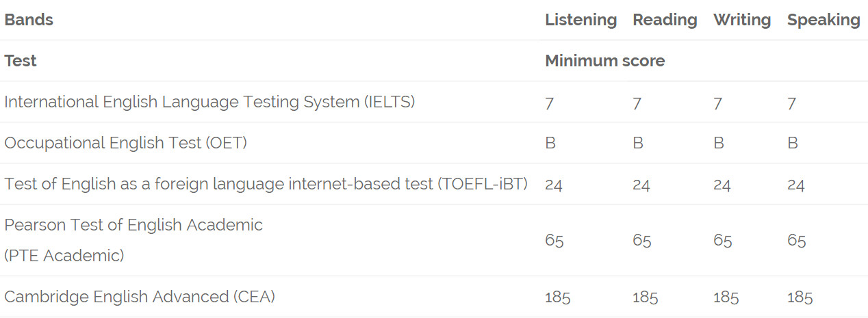Click the Reading column header
The image size is (868, 318).
click(665, 21)
